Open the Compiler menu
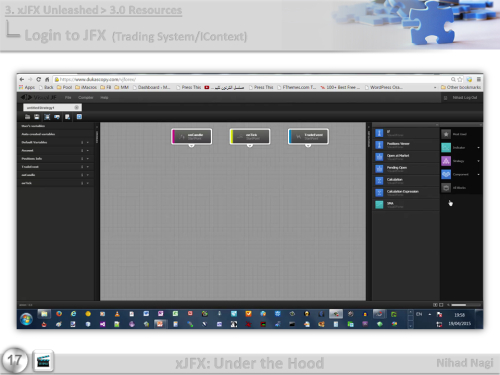Screen dimensions: 500x375 click(86, 97)
